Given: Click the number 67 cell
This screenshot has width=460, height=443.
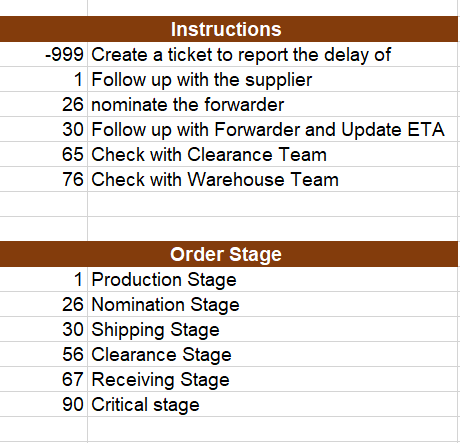Looking at the screenshot, I should click(x=44, y=379).
